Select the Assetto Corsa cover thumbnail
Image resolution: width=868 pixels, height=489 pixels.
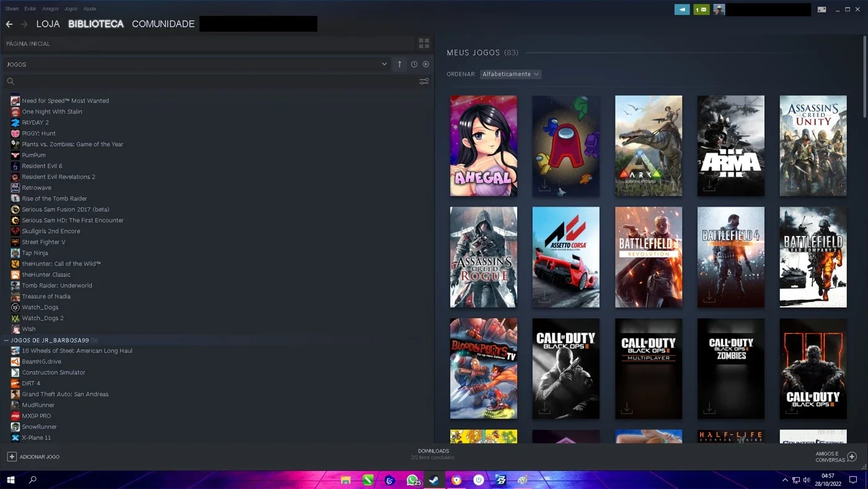pyautogui.click(x=566, y=258)
